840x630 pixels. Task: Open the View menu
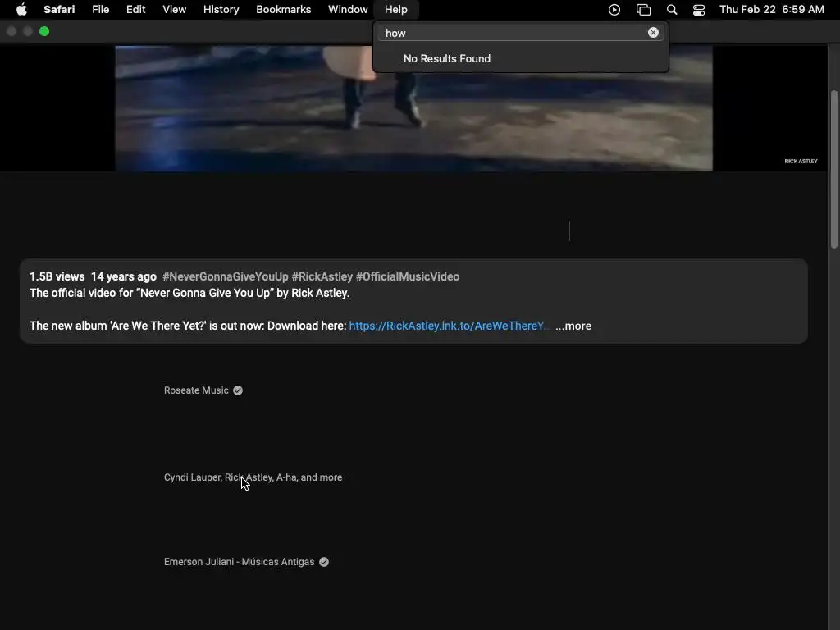(174, 10)
